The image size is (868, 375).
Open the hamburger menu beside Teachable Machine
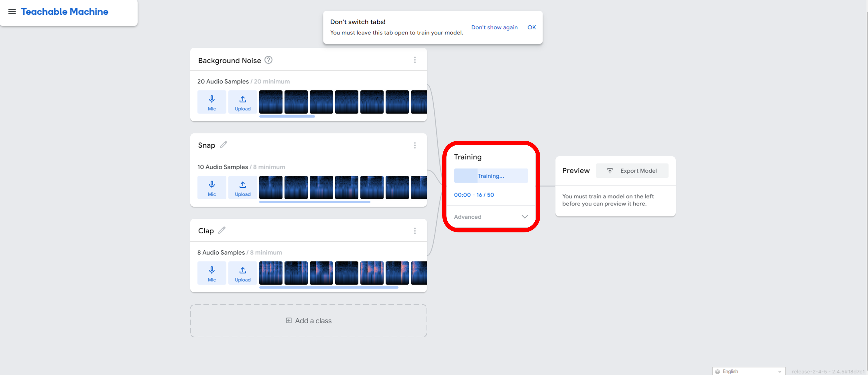(12, 12)
